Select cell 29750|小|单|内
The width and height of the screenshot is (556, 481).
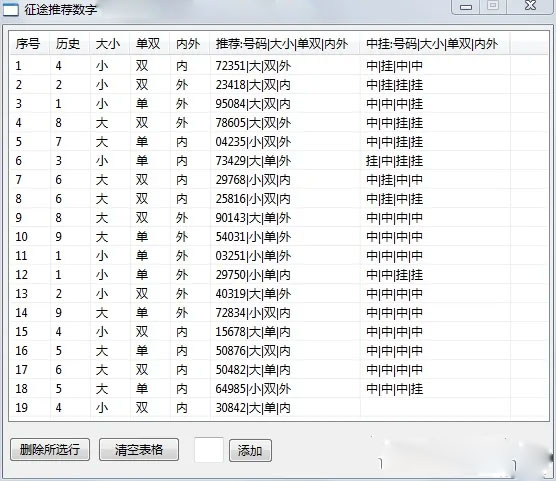253,275
